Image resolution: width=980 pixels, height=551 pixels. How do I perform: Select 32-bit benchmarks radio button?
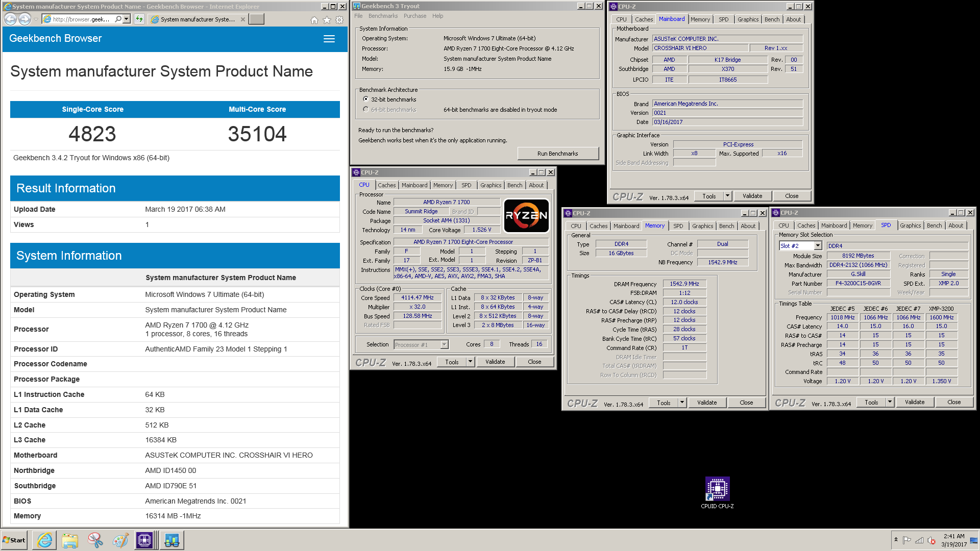click(365, 99)
